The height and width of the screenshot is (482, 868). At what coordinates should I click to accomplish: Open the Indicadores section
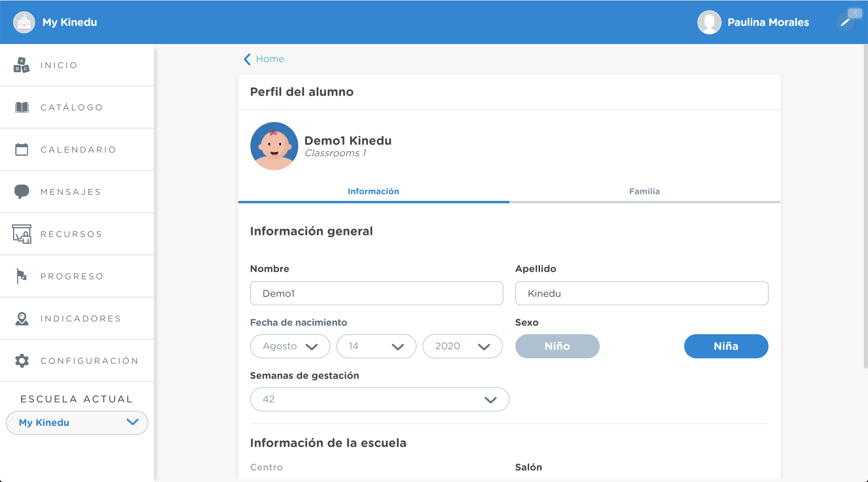77,319
